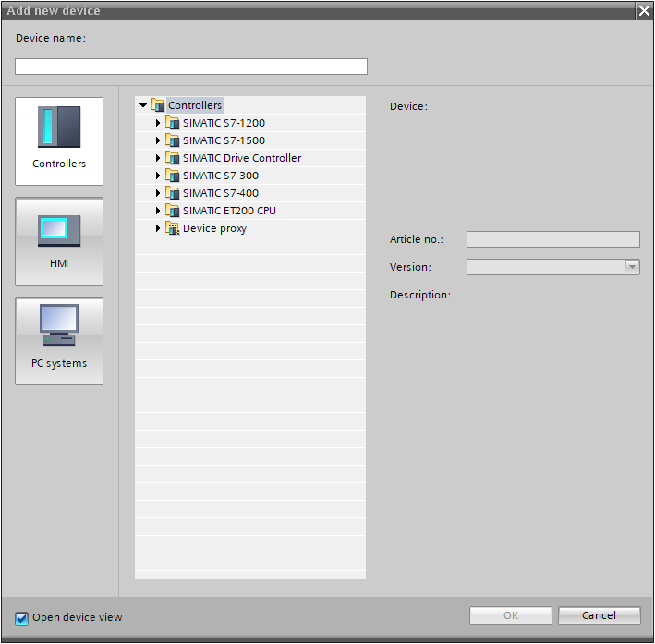Viewport: 655px width, 644px height.
Task: Click the OK button
Action: click(511, 615)
